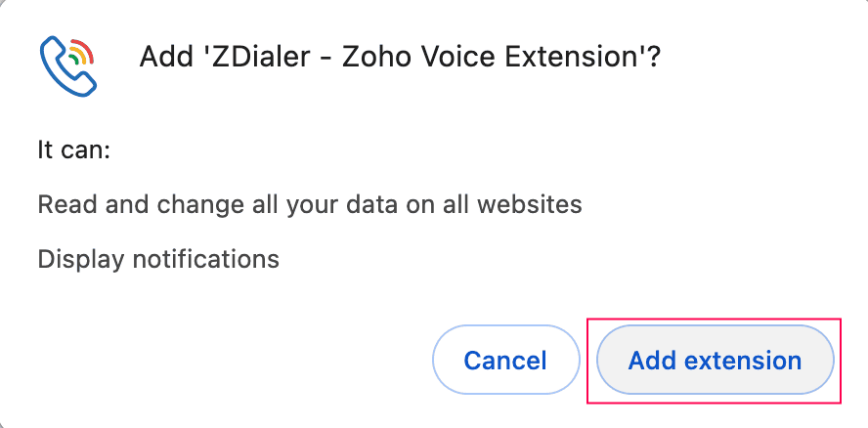Approve the extension permissions prompt
868x428 pixels.
click(715, 361)
